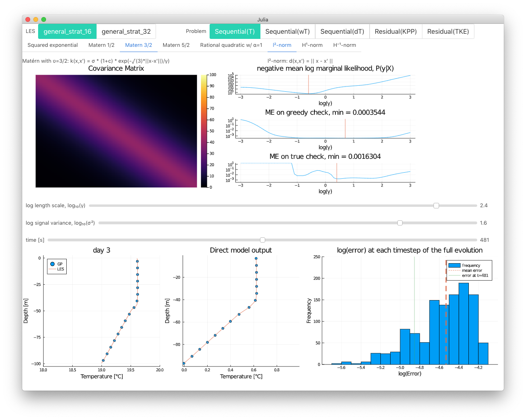Switch LES to general_strat_32

click(126, 31)
